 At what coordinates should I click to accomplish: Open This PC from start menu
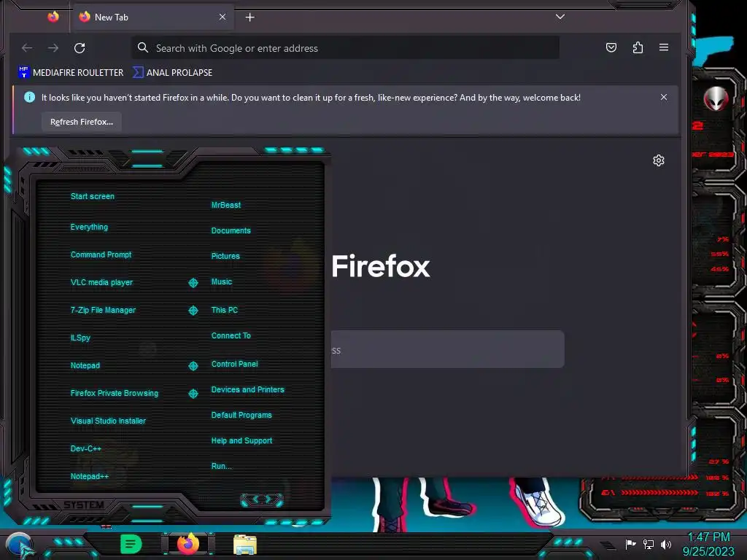(225, 309)
